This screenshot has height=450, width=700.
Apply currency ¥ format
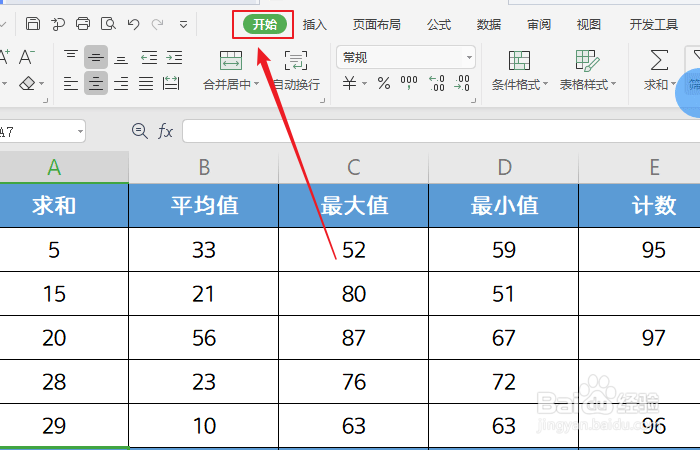pyautogui.click(x=350, y=83)
